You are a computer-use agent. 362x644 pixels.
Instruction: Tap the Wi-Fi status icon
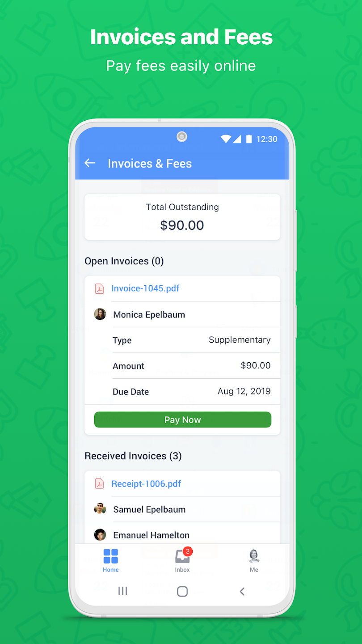coord(226,139)
